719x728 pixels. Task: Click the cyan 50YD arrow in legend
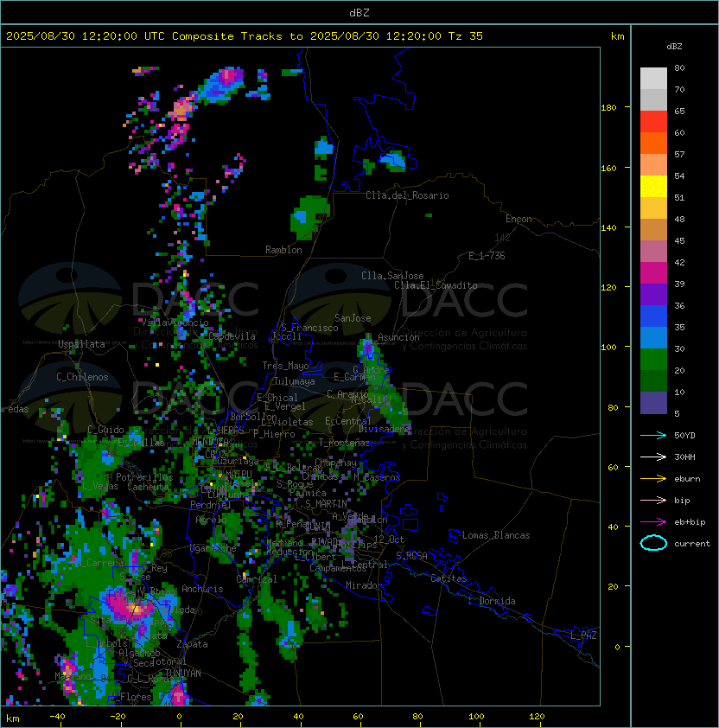pyautogui.click(x=653, y=435)
